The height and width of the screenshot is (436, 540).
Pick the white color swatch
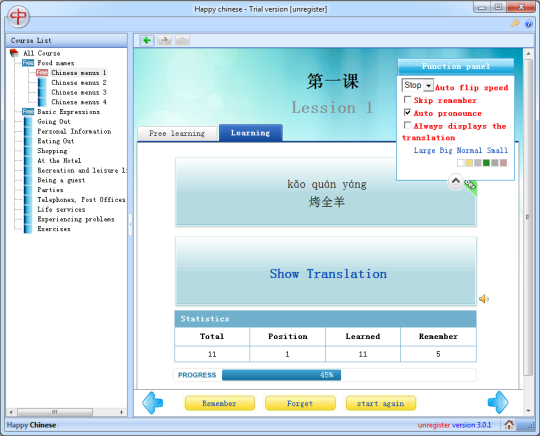pos(460,163)
